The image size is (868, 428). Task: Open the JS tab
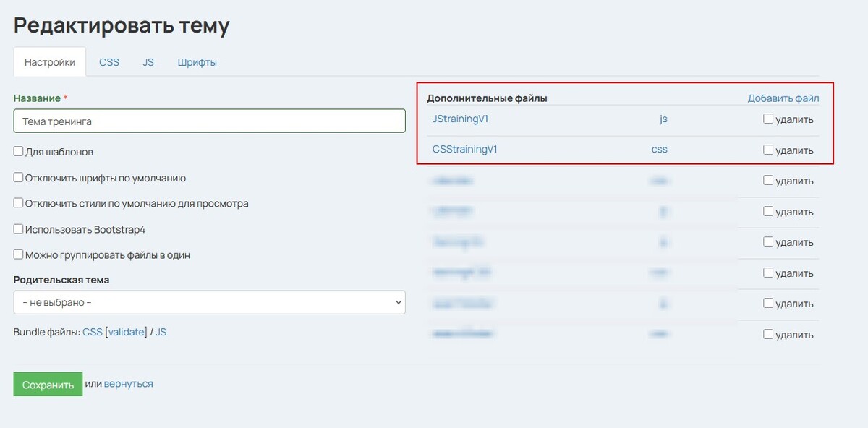click(148, 62)
